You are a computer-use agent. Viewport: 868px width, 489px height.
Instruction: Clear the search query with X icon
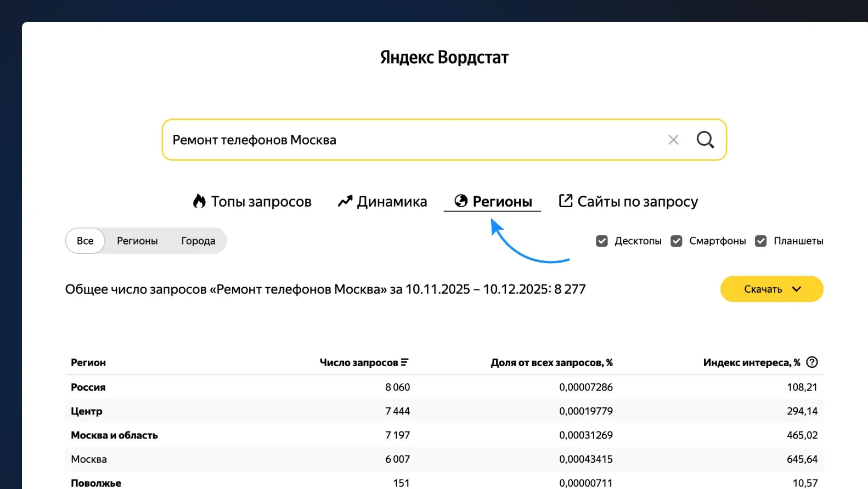[673, 140]
